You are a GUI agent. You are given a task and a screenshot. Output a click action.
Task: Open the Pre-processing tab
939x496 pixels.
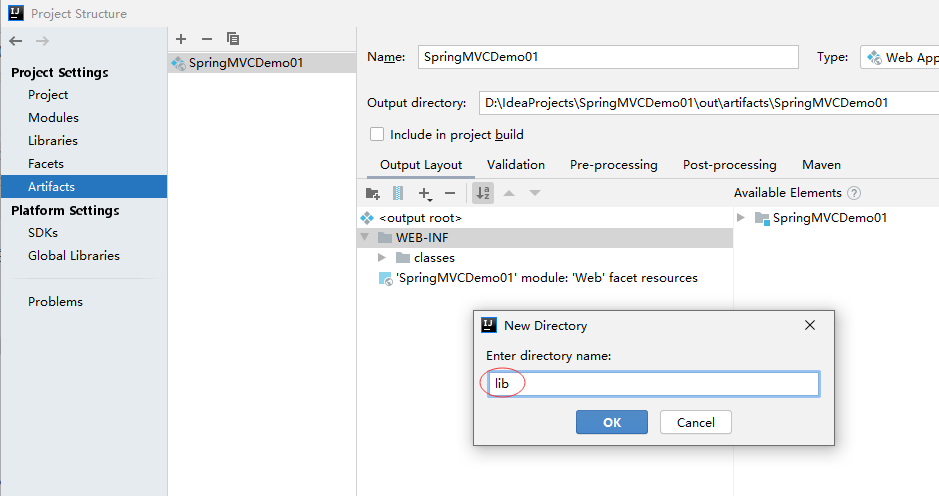[x=613, y=165]
